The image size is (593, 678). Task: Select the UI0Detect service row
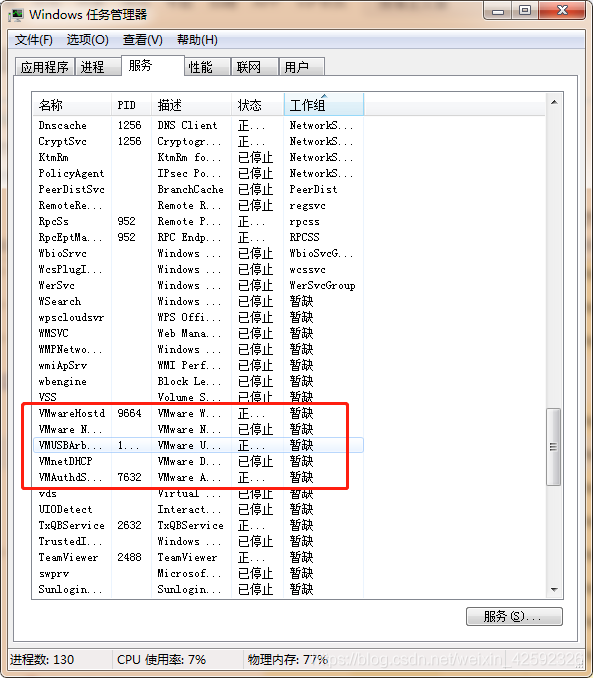tap(198, 509)
